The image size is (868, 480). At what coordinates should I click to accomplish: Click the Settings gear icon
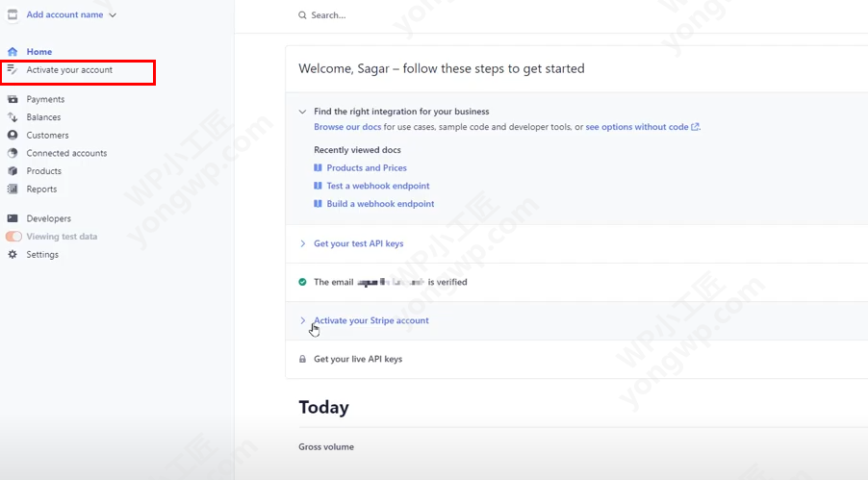(x=13, y=255)
